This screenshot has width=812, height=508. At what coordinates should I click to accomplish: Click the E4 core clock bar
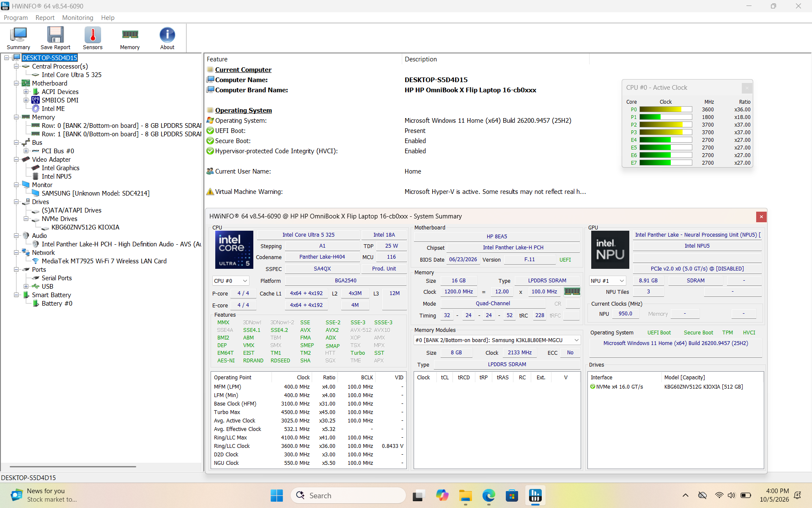pos(666,140)
